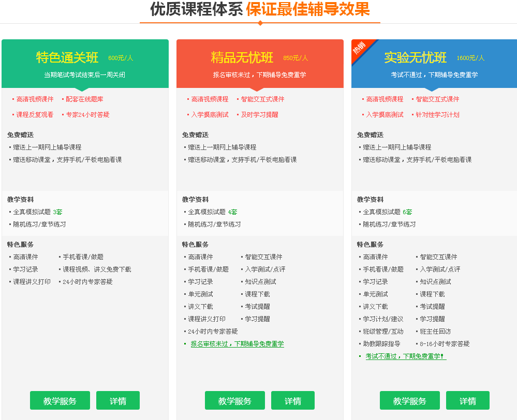Image resolution: width=517 pixels, height=420 pixels.
Task: Click the green underlined 报名审核未过 retake link
Action: point(237,344)
